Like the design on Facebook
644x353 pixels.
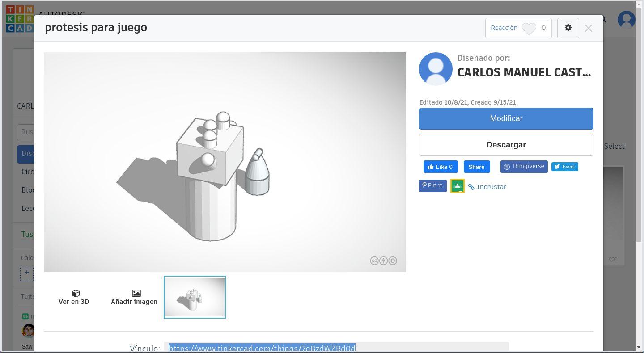(x=441, y=167)
